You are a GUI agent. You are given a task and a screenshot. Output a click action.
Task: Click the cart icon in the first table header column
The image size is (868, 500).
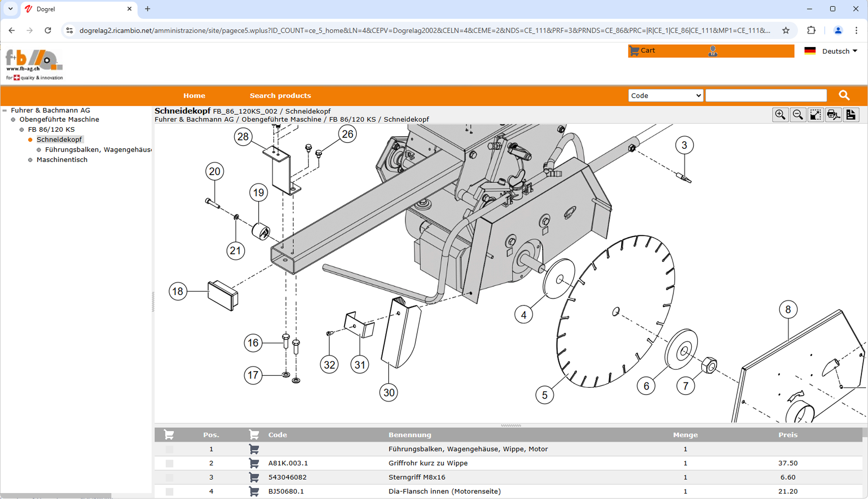click(x=169, y=435)
